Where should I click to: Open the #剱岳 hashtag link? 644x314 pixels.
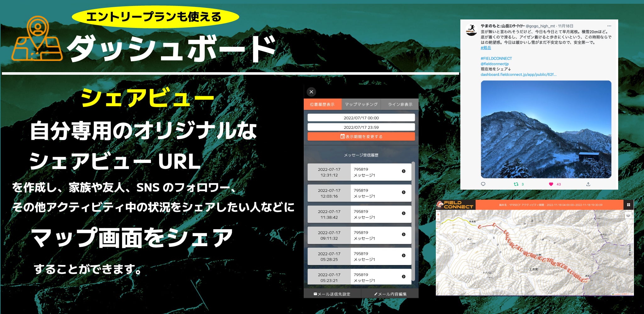[486, 48]
